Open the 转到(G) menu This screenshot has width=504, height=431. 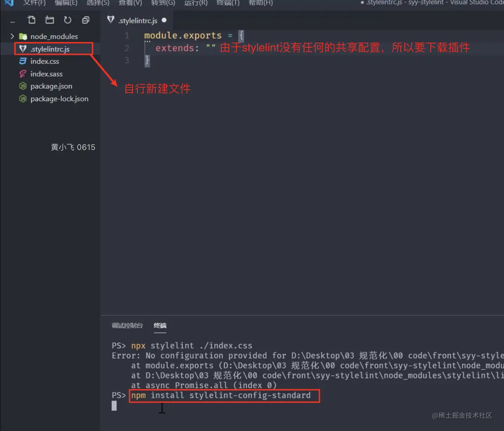163,3
